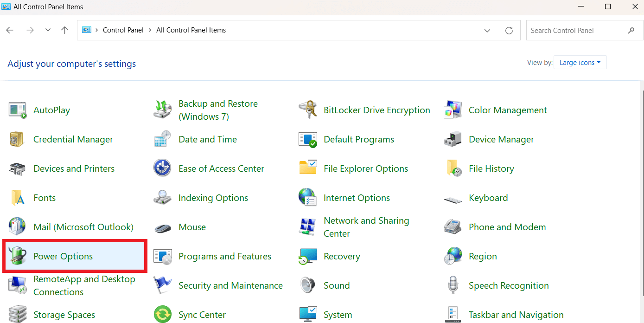
Task: Click the Programs and Features icon
Action: (163, 256)
